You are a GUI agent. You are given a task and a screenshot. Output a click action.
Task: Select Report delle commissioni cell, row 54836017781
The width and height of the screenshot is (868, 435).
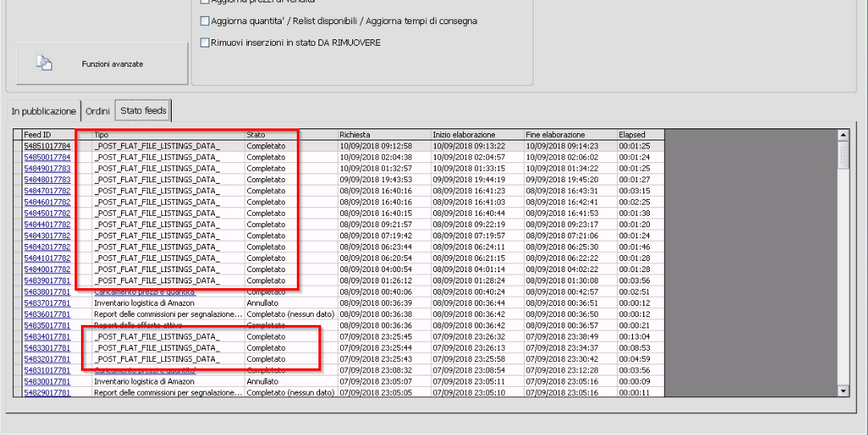tap(168, 314)
